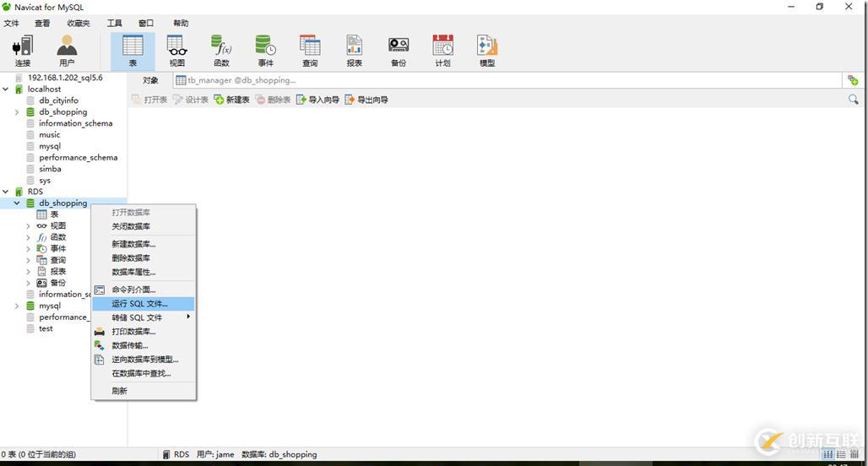Click the 设计表 (Design Table) button
This screenshot has height=466, width=868.
[x=191, y=100]
